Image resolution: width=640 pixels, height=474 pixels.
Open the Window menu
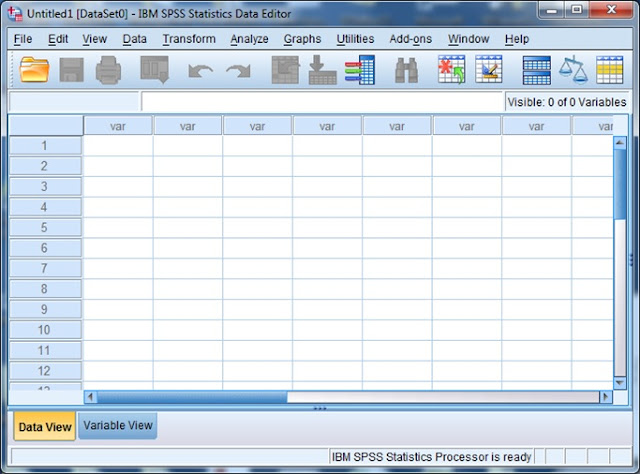(469, 39)
